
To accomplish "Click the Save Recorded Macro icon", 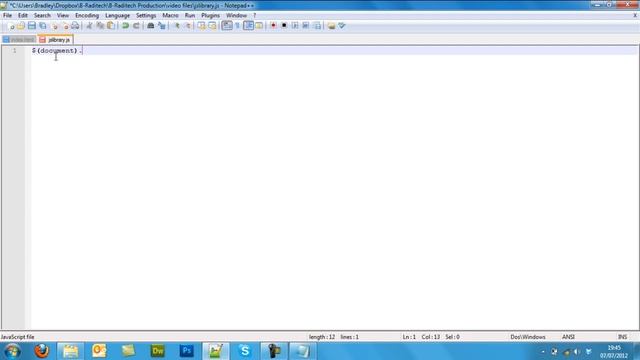I will pos(317,26).
